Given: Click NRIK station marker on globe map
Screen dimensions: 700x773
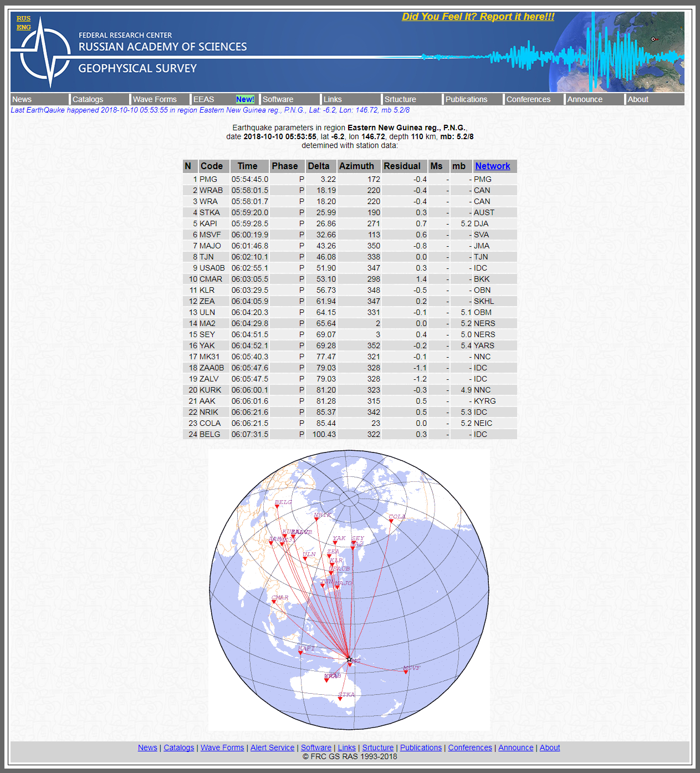Looking at the screenshot, I should click(x=316, y=519).
